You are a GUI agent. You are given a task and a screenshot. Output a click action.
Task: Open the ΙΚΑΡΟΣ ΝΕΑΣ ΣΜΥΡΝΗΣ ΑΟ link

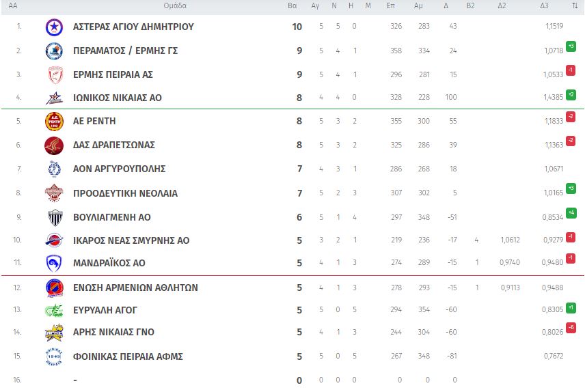click(x=131, y=240)
